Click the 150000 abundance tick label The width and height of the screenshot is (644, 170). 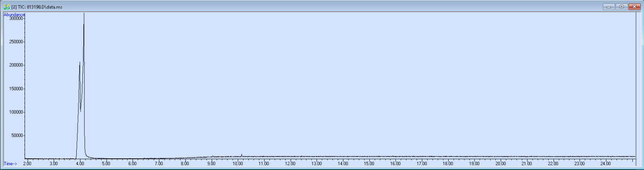[x=16, y=89]
